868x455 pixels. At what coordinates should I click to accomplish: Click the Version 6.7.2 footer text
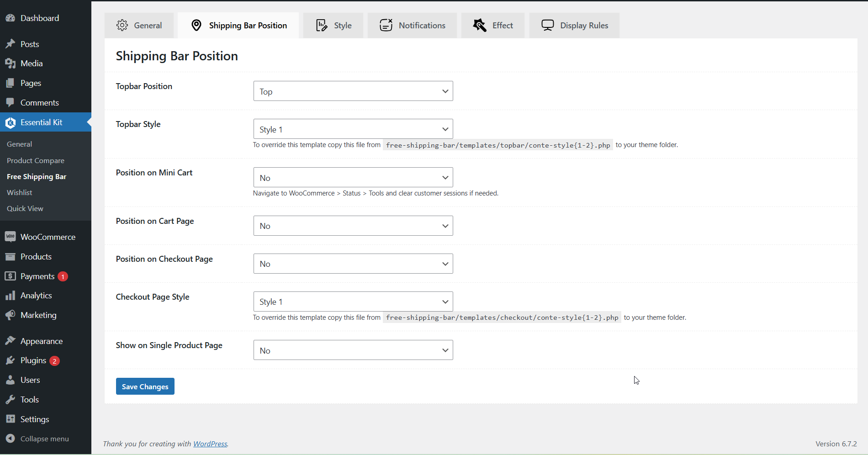[836, 444]
